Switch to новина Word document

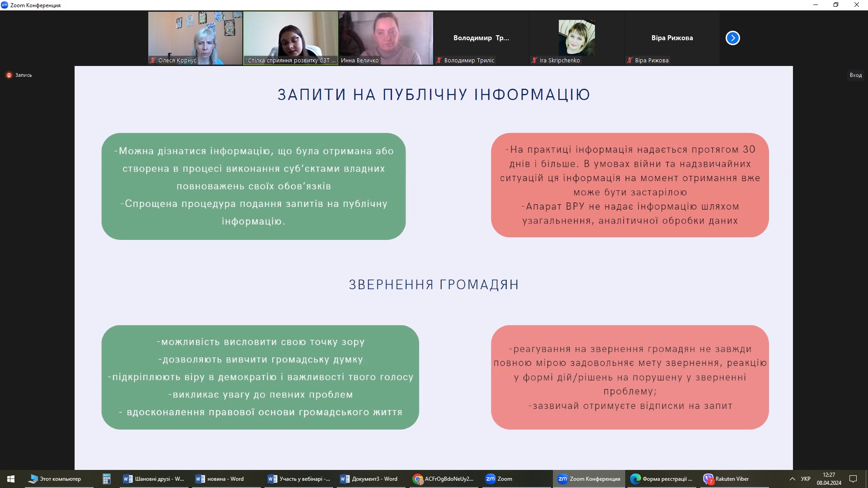pos(220,479)
